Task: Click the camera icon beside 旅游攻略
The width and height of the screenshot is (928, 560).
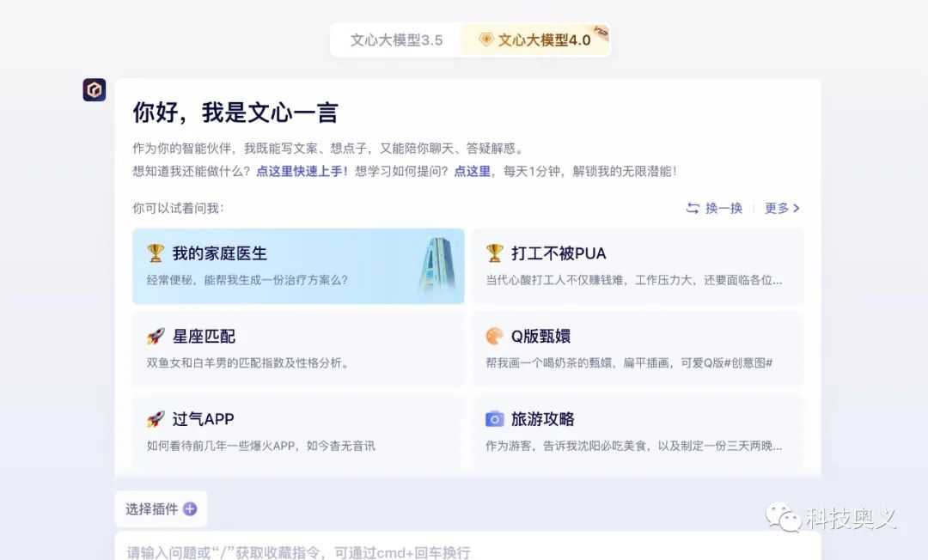Action: [x=495, y=419]
